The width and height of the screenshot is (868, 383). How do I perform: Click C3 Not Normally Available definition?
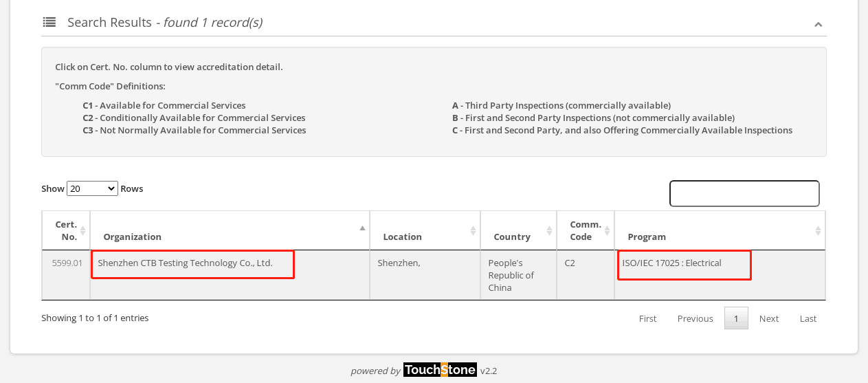click(194, 130)
